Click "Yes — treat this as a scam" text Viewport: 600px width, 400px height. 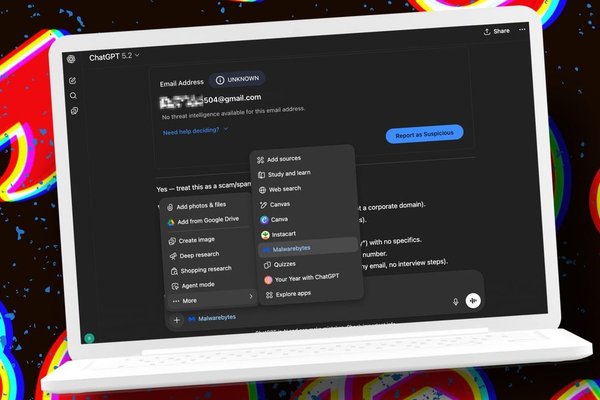[203, 186]
